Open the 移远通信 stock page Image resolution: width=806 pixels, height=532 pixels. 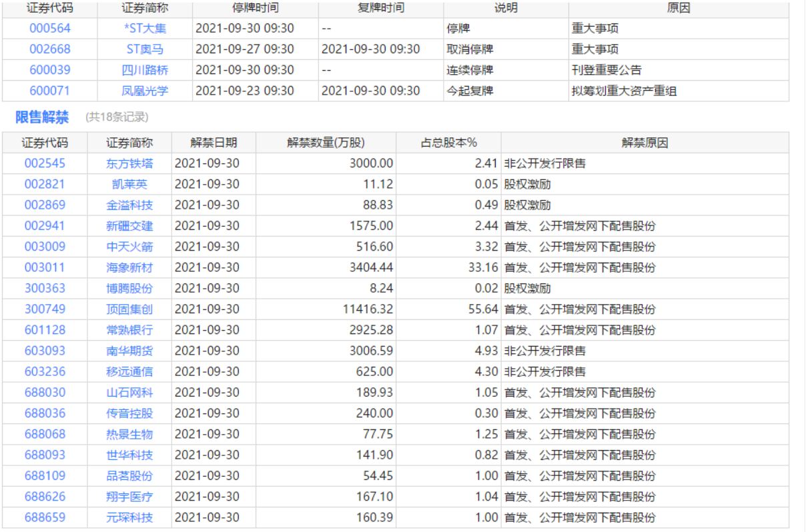[x=129, y=371]
